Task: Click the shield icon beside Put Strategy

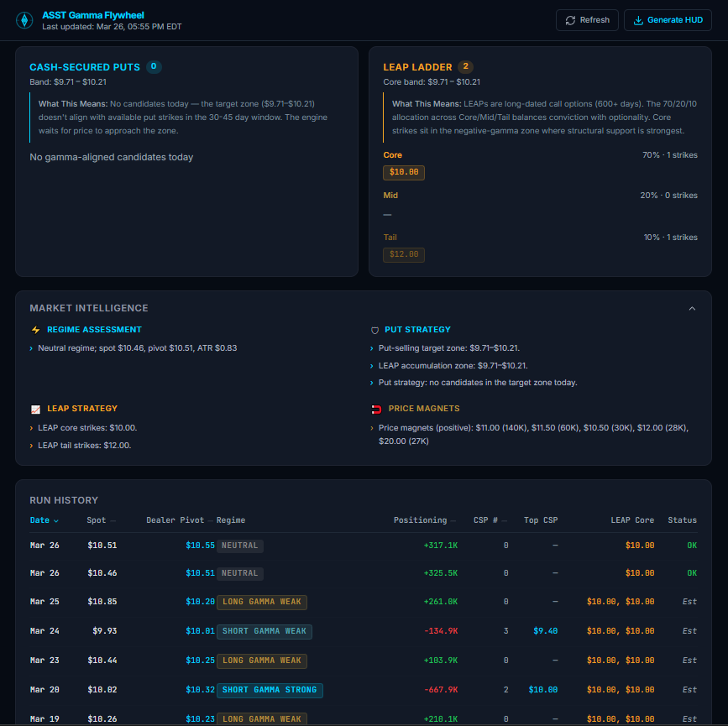Action: click(x=374, y=330)
